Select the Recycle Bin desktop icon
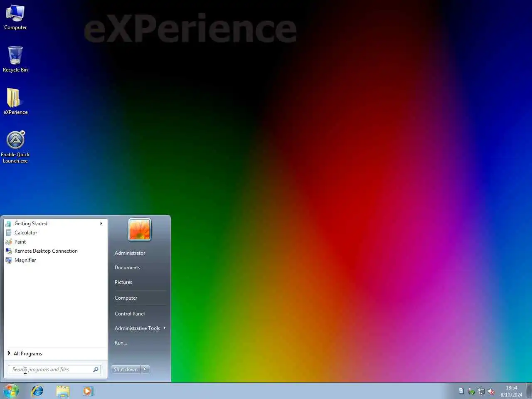The height and width of the screenshot is (399, 532). click(x=15, y=59)
